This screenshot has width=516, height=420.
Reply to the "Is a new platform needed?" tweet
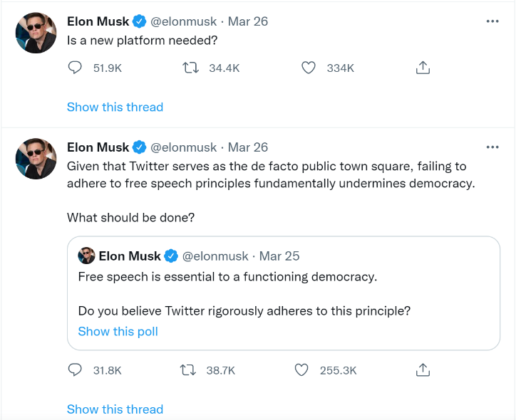click(x=76, y=68)
